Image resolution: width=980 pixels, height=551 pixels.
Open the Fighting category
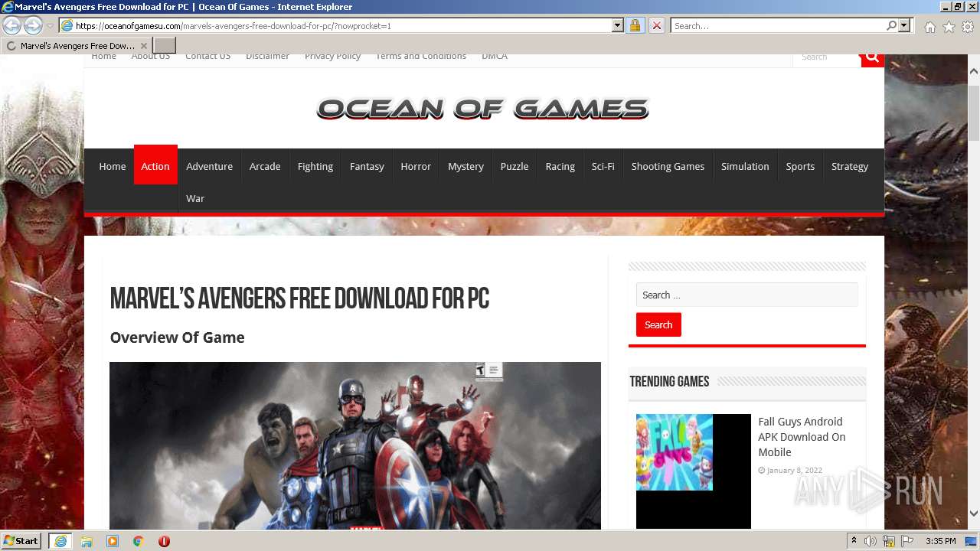tap(315, 166)
